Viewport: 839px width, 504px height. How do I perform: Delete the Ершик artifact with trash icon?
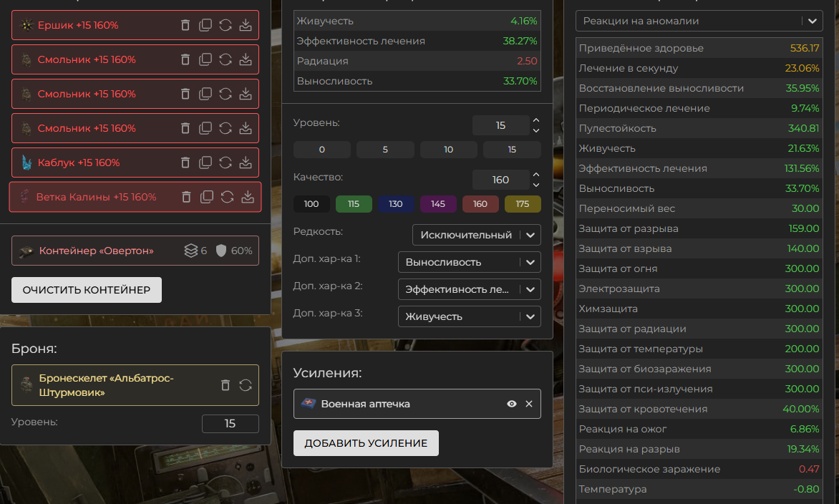pyautogui.click(x=185, y=25)
